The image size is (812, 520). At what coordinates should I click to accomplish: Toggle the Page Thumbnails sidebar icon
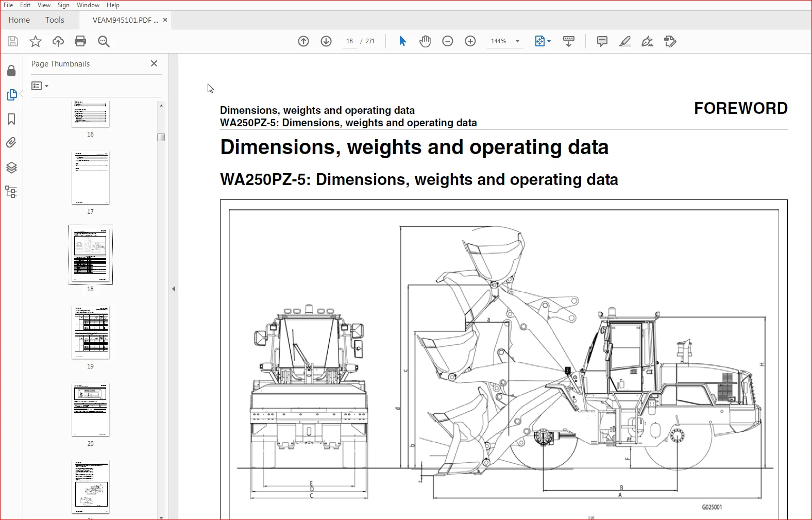pos(11,95)
